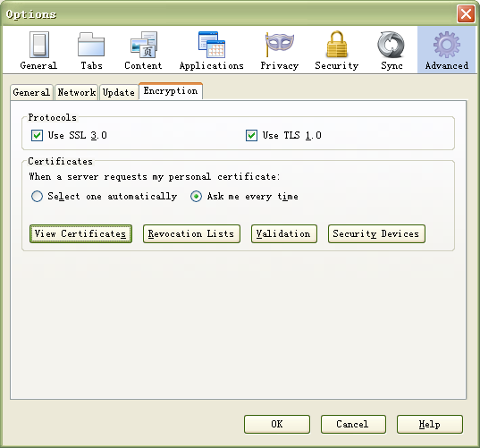Screen dimensions: 480x448
Task: Click the View Certificates button
Action: pos(80,234)
